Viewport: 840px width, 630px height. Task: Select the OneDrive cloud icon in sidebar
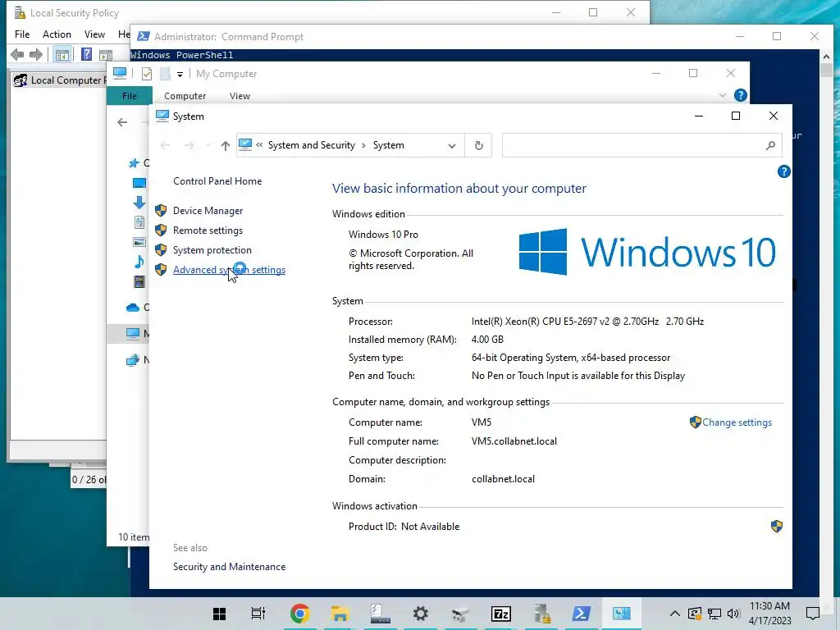[x=133, y=308]
